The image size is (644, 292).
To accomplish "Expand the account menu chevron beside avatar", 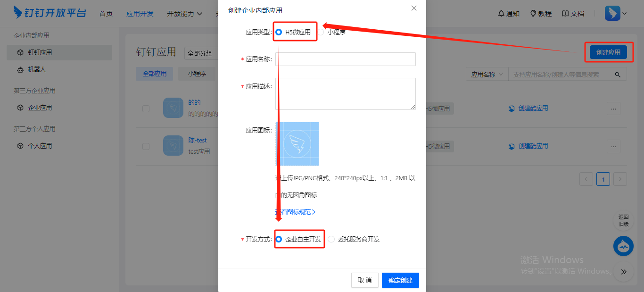I will 625,14.
